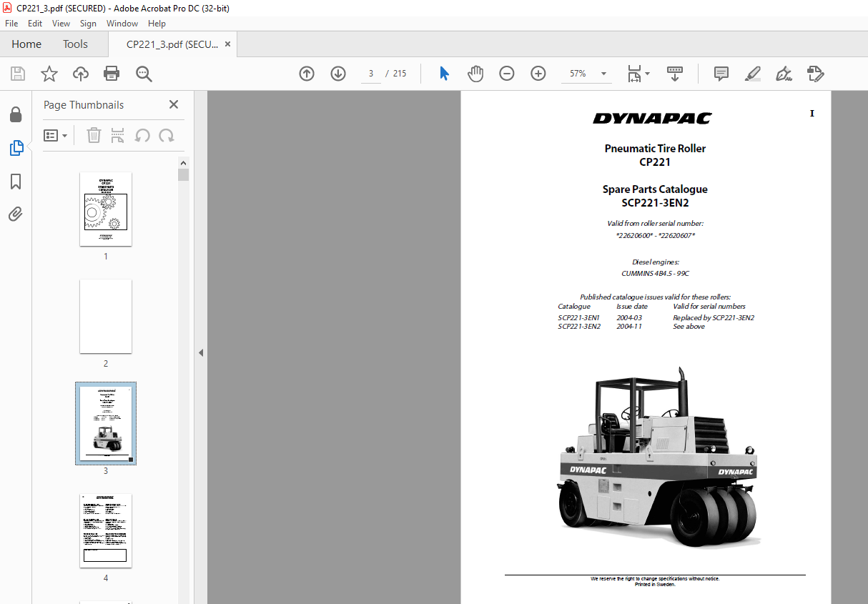Screen dimensions: 868x604
Task: Select page 4 thumbnail
Action: click(x=106, y=530)
